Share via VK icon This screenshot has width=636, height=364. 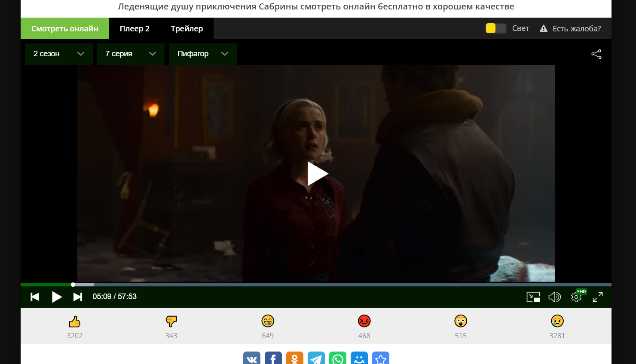pos(252,358)
